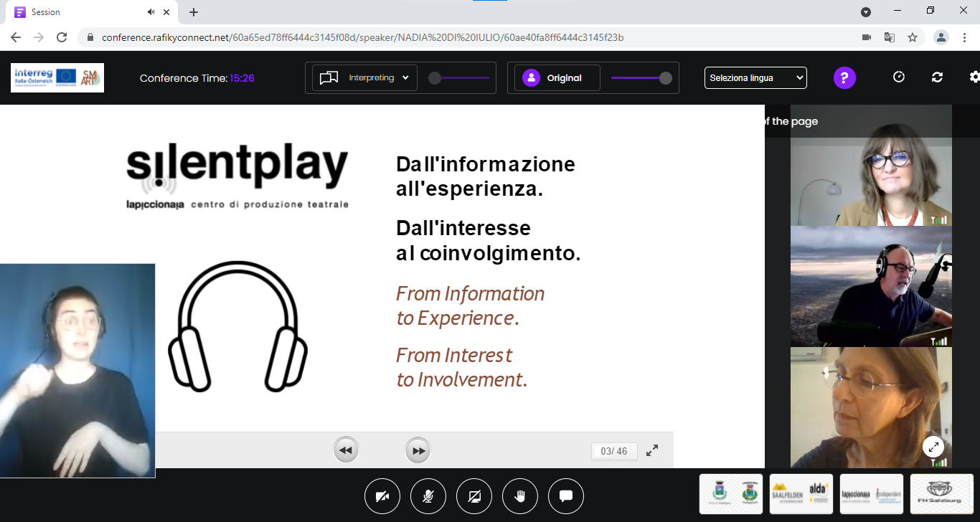This screenshot has height=522, width=980.
Task: Raise hand using the hand icon
Action: 520,496
